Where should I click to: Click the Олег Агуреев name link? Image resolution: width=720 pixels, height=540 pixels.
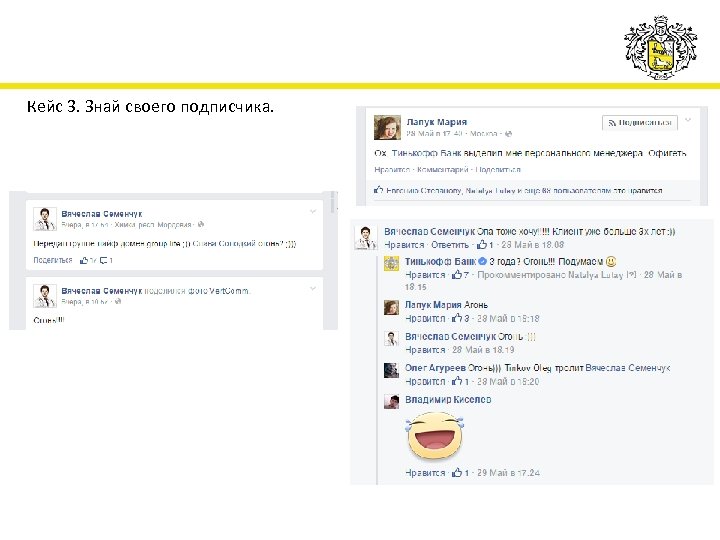point(435,368)
